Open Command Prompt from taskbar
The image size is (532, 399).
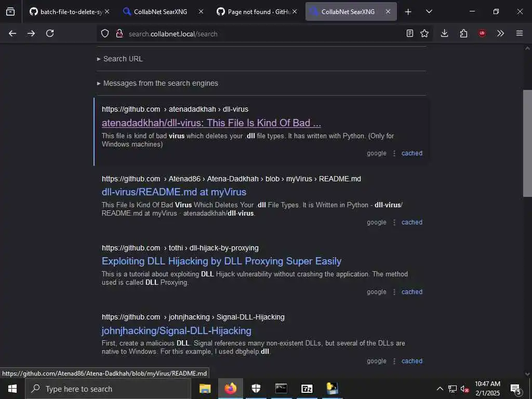click(281, 389)
